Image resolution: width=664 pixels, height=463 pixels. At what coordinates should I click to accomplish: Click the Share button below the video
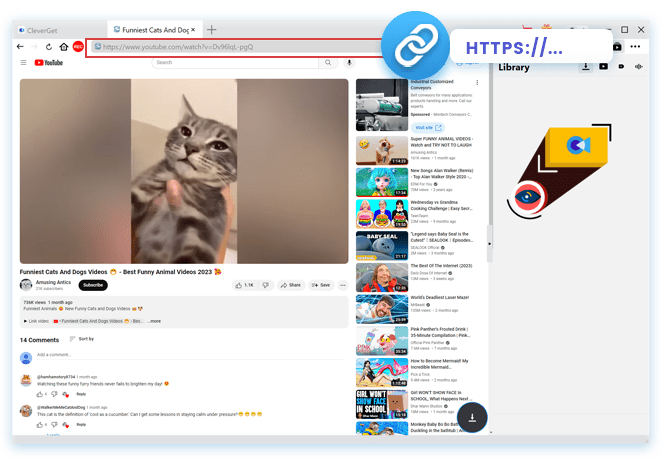coord(291,285)
